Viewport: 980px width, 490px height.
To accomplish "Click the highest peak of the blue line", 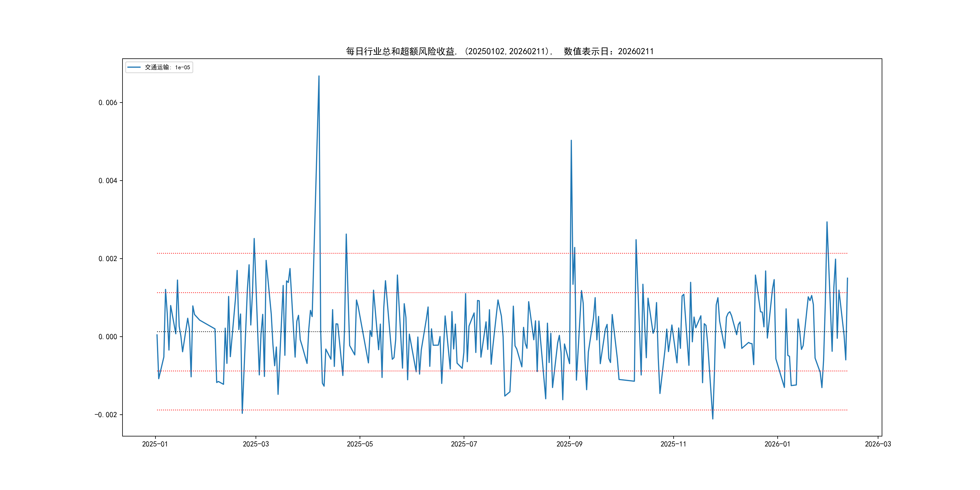I will [319, 76].
